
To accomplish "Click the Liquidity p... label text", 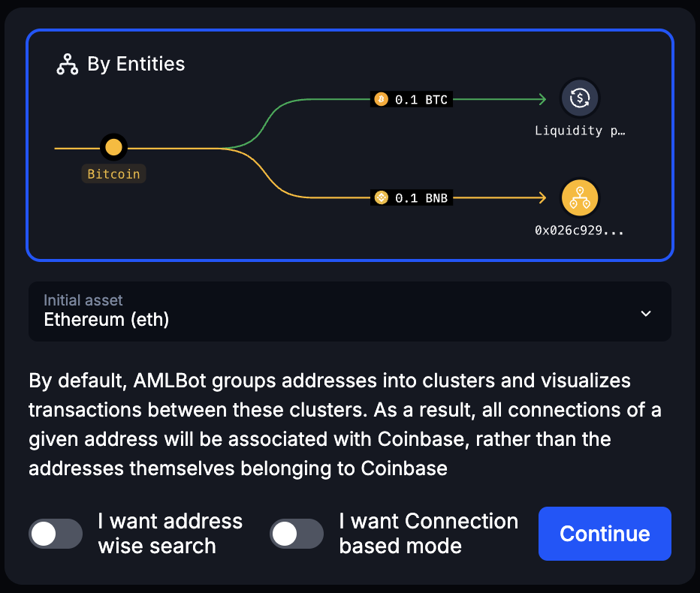I will coord(579,131).
